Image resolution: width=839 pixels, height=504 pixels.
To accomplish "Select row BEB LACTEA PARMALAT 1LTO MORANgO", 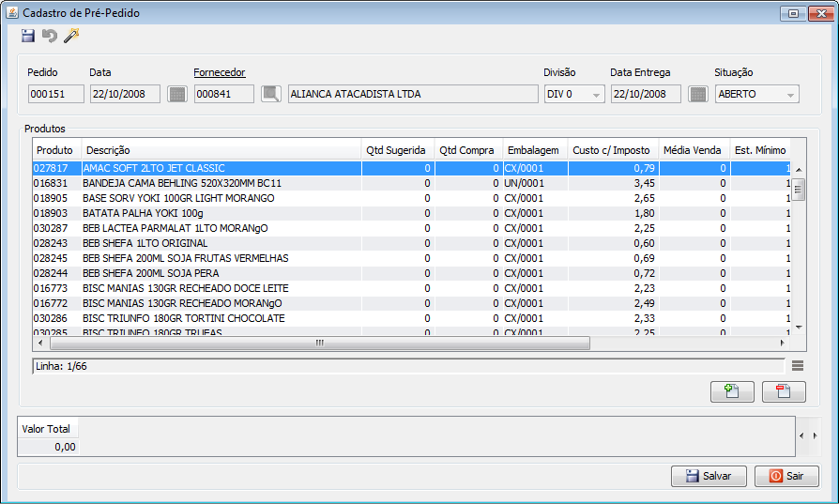I will tap(411, 228).
